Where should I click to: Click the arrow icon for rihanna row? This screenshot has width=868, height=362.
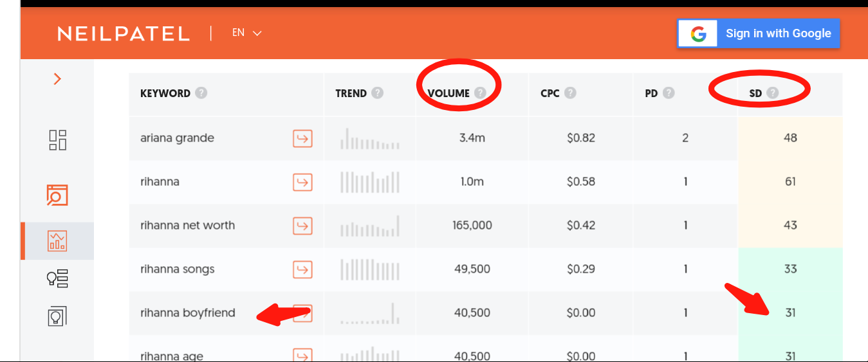click(302, 182)
